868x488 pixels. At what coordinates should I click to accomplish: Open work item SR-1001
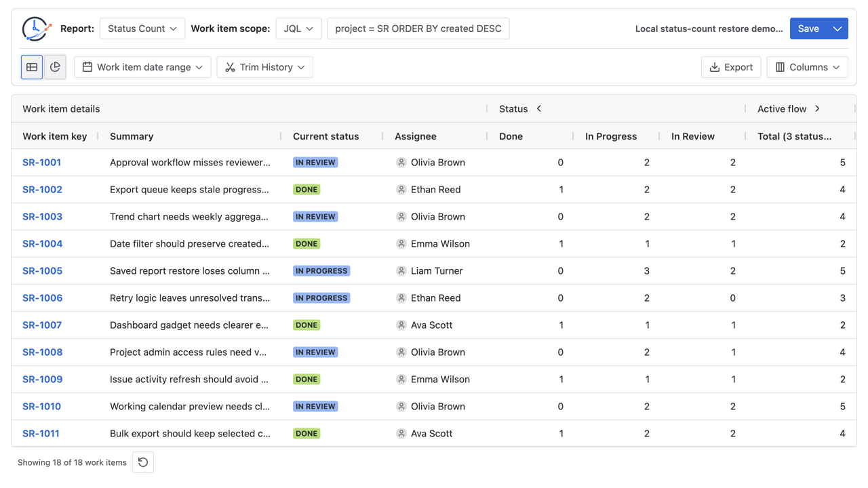tap(41, 162)
